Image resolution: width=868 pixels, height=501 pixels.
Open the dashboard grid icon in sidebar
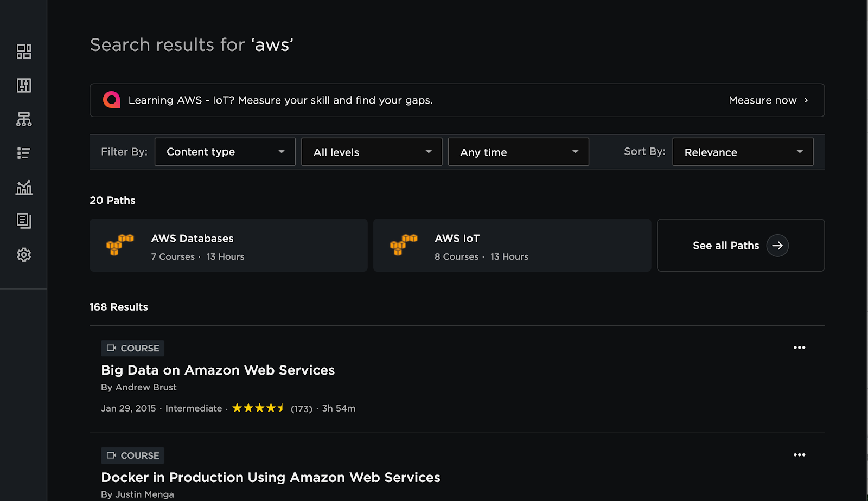(x=24, y=52)
